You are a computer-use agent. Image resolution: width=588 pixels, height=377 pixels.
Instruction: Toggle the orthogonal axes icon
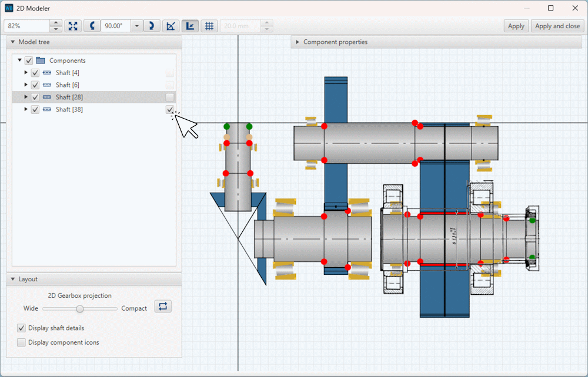(190, 26)
